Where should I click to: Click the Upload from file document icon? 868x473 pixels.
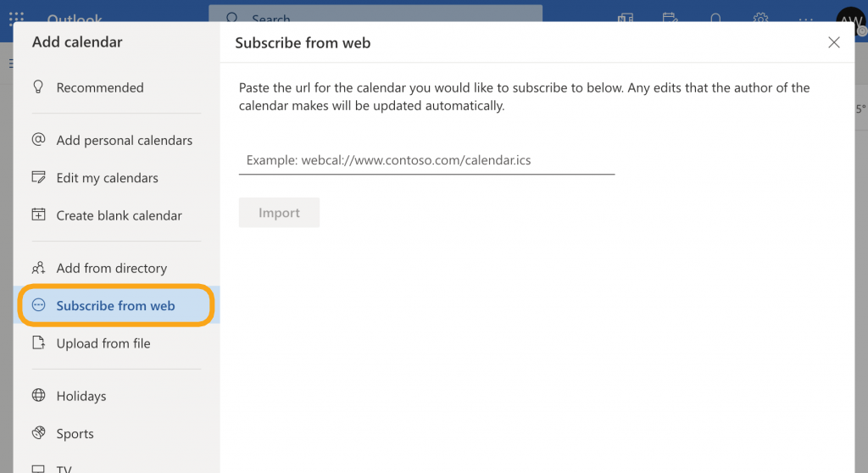pos(38,343)
